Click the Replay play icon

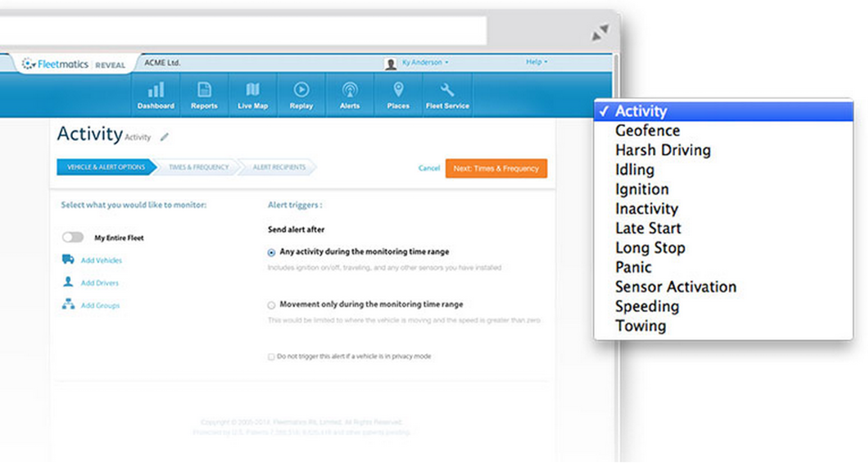click(x=301, y=90)
